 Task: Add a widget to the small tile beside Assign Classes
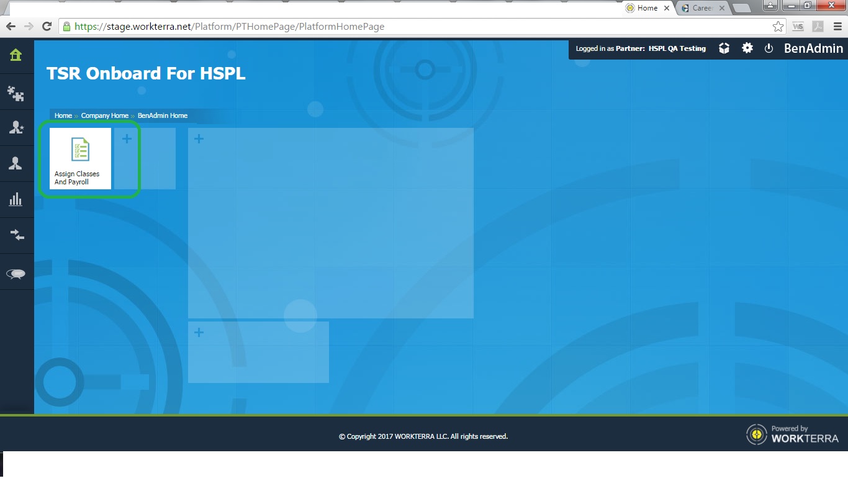pyautogui.click(x=127, y=139)
